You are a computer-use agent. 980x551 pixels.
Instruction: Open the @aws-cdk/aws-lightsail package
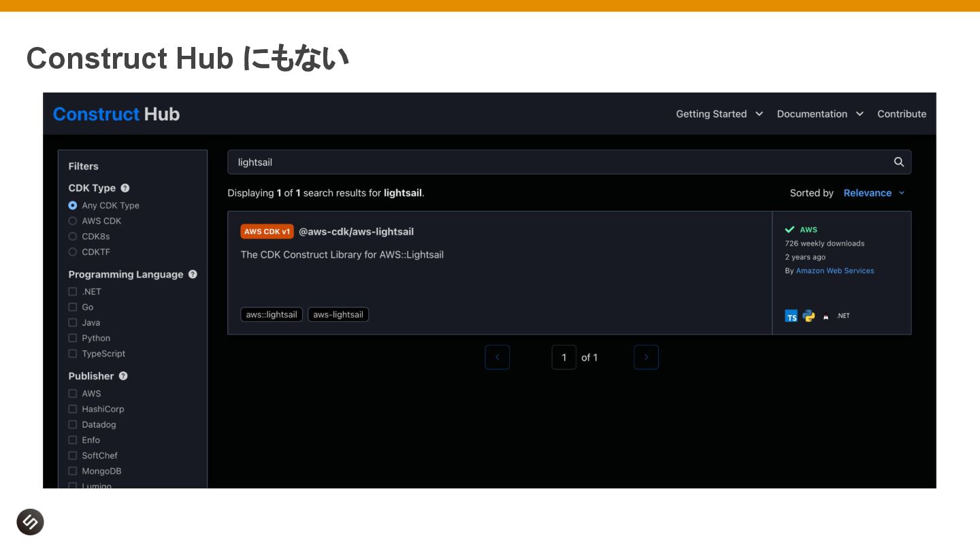[x=356, y=231]
